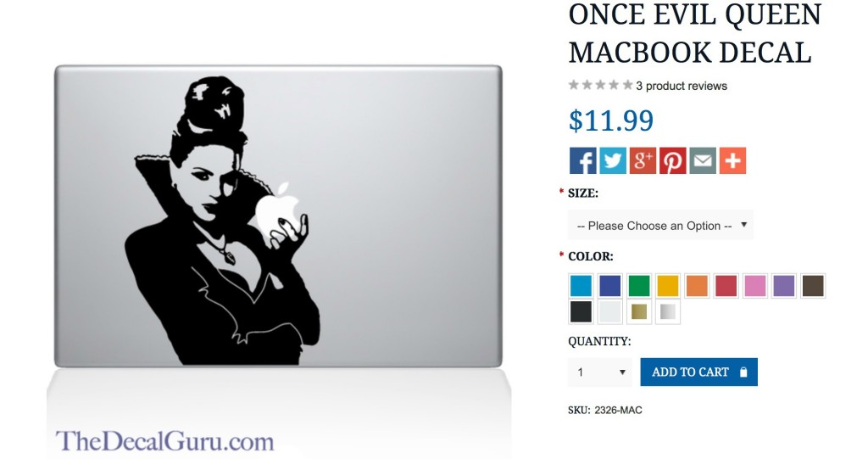This screenshot has height=459, width=868.
Task: Select the green color swatch
Action: (639, 286)
